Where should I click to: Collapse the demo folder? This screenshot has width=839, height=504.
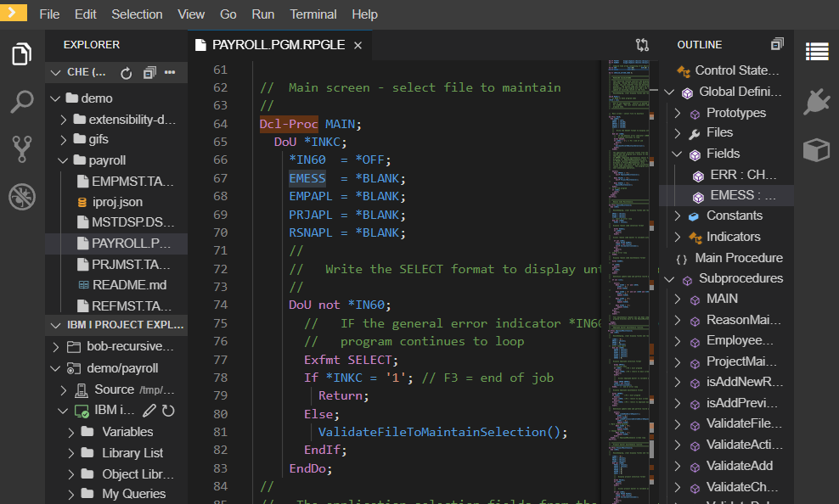click(x=55, y=98)
